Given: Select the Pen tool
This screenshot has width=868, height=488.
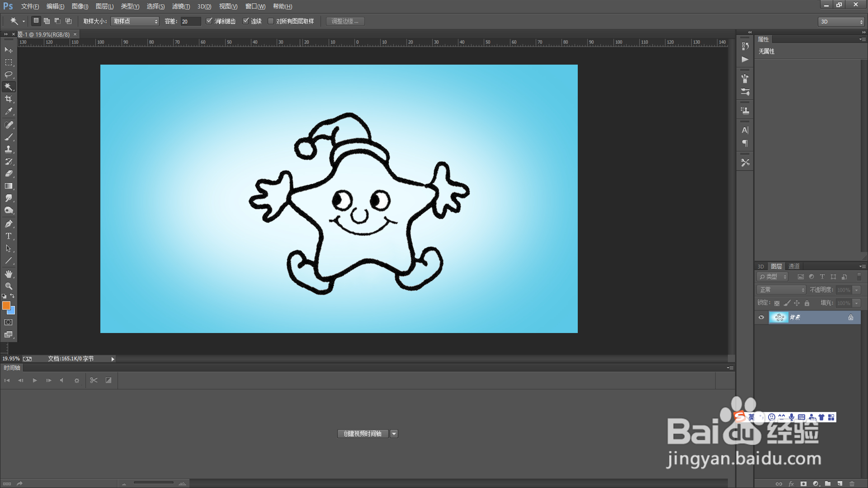Looking at the screenshot, I should click(x=9, y=224).
